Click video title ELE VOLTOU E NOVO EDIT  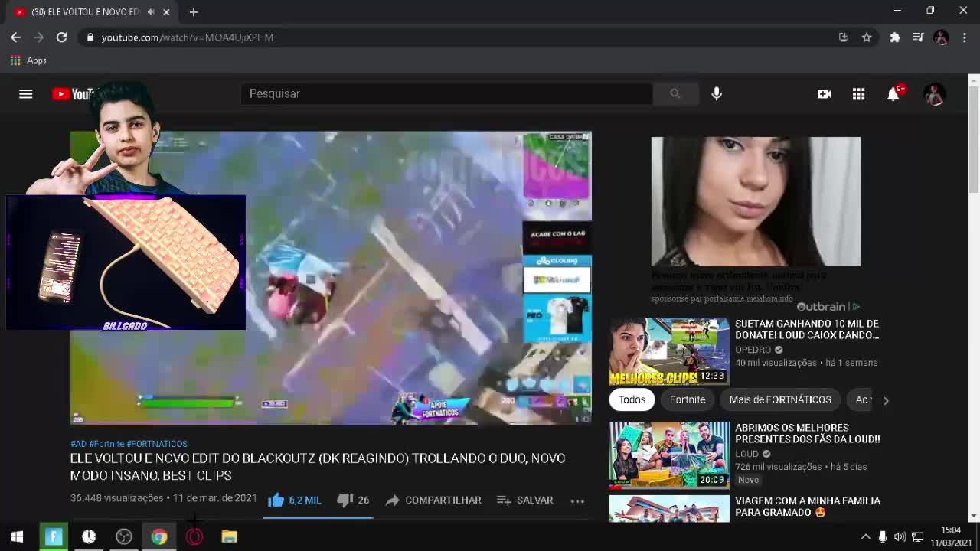point(318,467)
